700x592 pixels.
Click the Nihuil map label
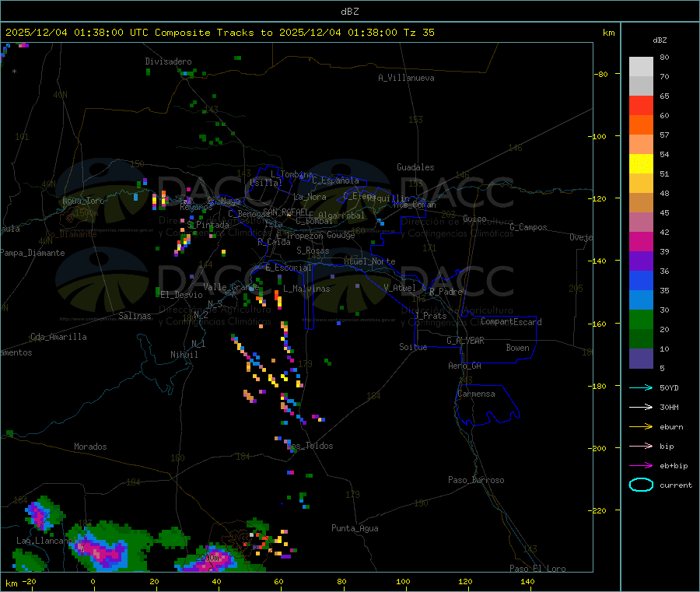pos(184,355)
